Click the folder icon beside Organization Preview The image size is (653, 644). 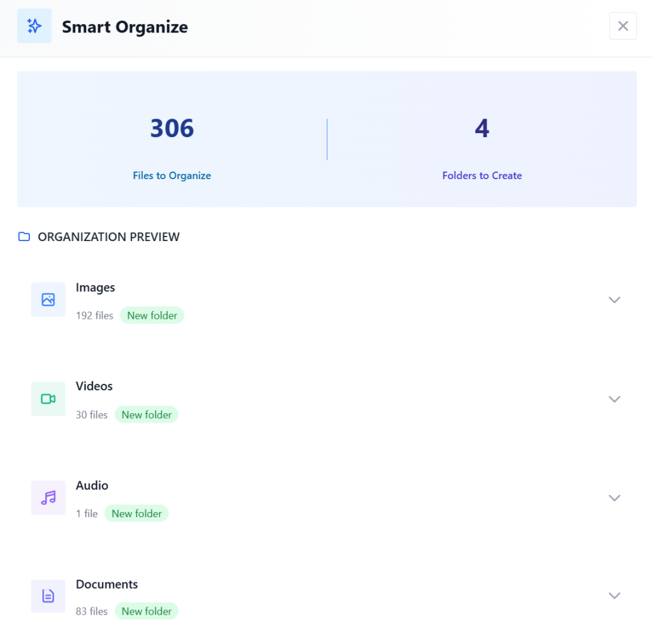click(x=24, y=237)
